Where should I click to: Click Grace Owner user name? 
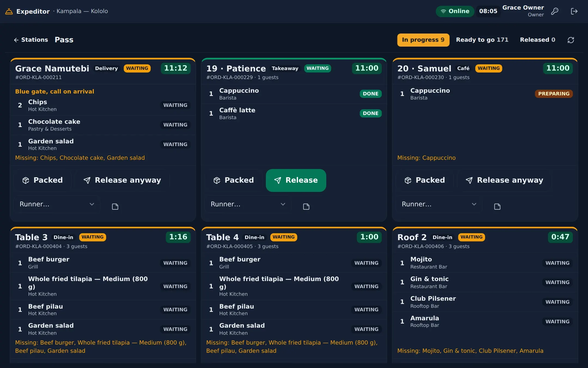[523, 8]
